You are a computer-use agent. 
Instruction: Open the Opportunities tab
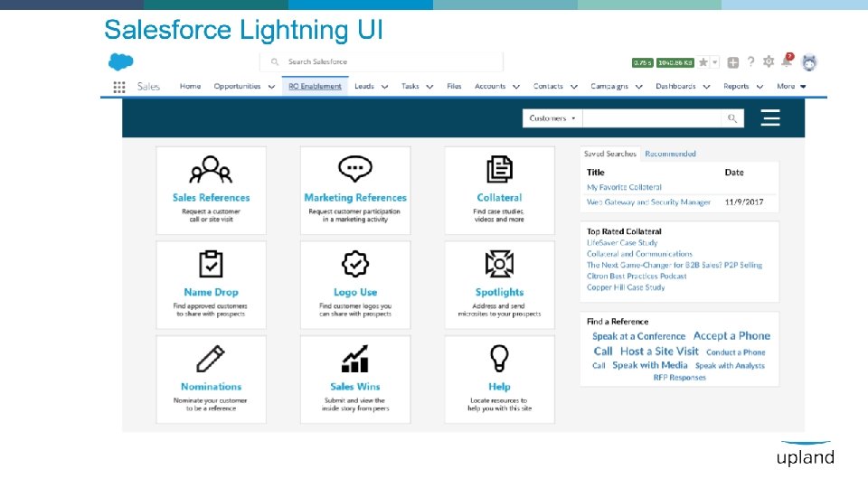click(x=237, y=87)
